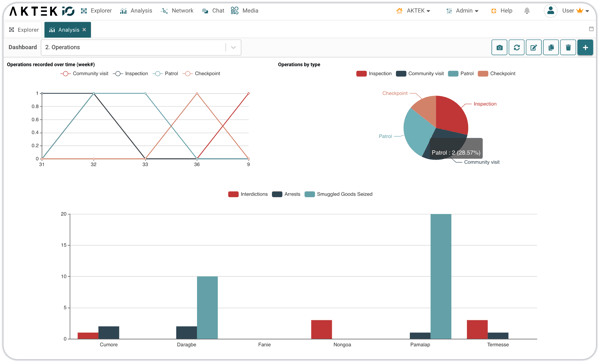Open the Chat menu item
The width and height of the screenshot is (600, 362).
coord(213,11)
